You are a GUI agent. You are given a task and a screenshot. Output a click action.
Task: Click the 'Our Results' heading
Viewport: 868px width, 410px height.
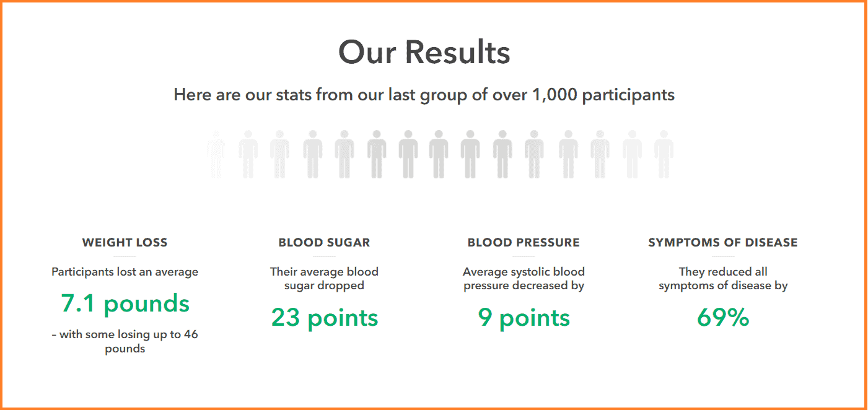pos(424,52)
